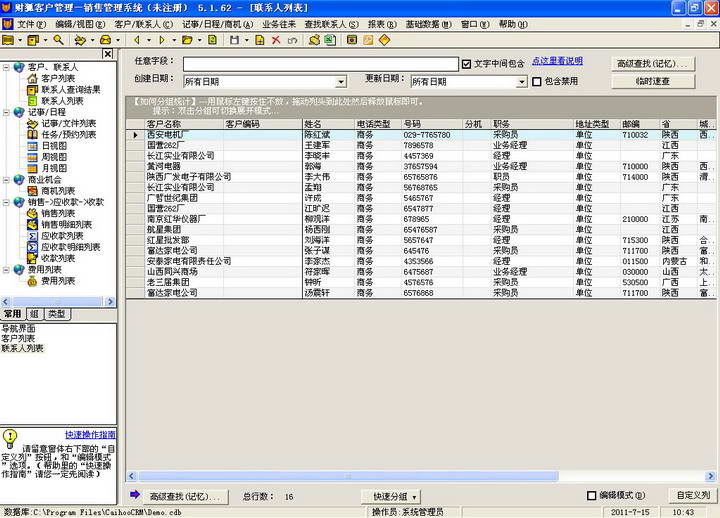Close the left navigation panel with X
The height and width of the screenshot is (518, 720).
point(107,54)
